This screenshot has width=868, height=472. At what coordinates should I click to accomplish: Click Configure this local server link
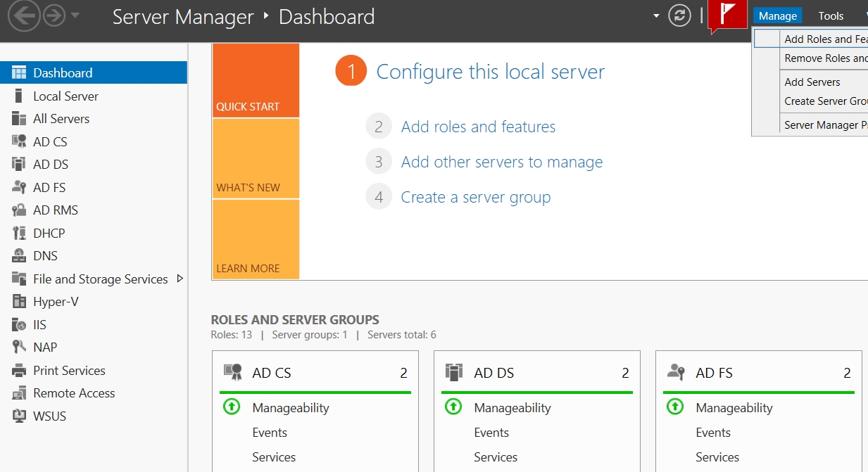coord(491,72)
